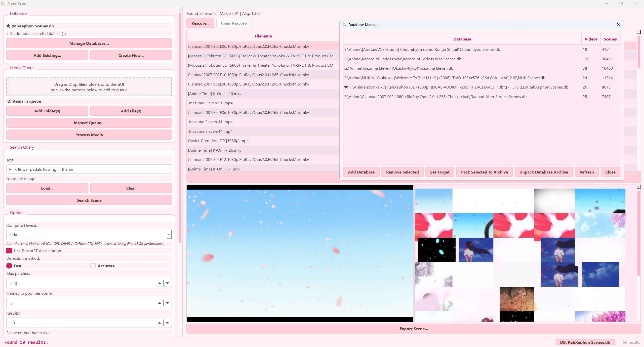Increase the Results count
644x347 pixels.
(159, 323)
